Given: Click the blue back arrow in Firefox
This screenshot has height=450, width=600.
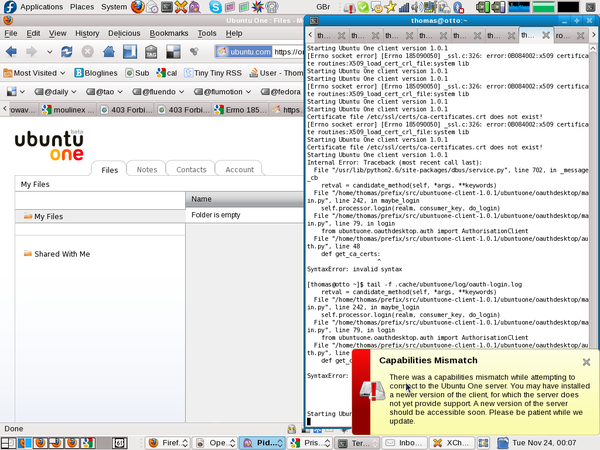Looking at the screenshot, I should (11, 51).
